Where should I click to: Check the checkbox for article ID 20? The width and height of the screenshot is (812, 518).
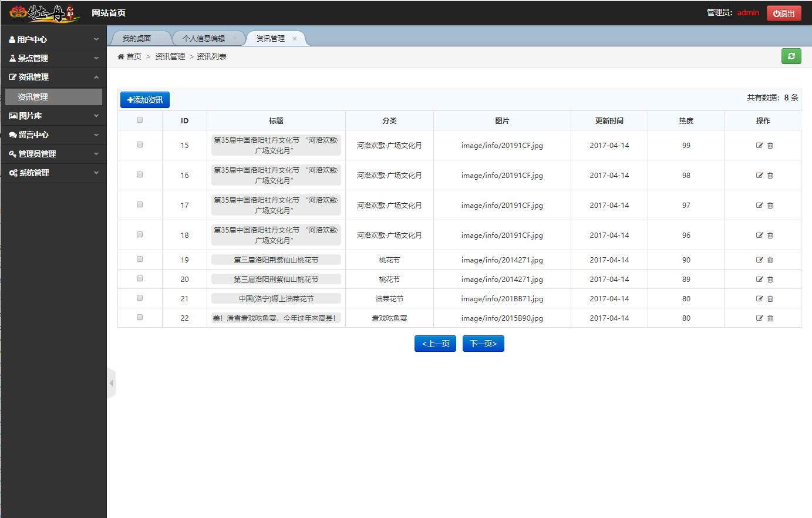point(139,279)
